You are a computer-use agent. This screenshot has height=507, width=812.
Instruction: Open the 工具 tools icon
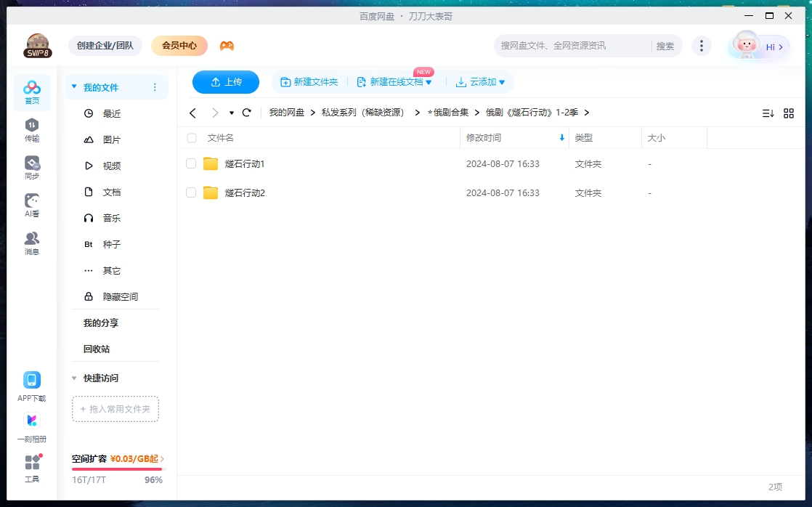31,465
